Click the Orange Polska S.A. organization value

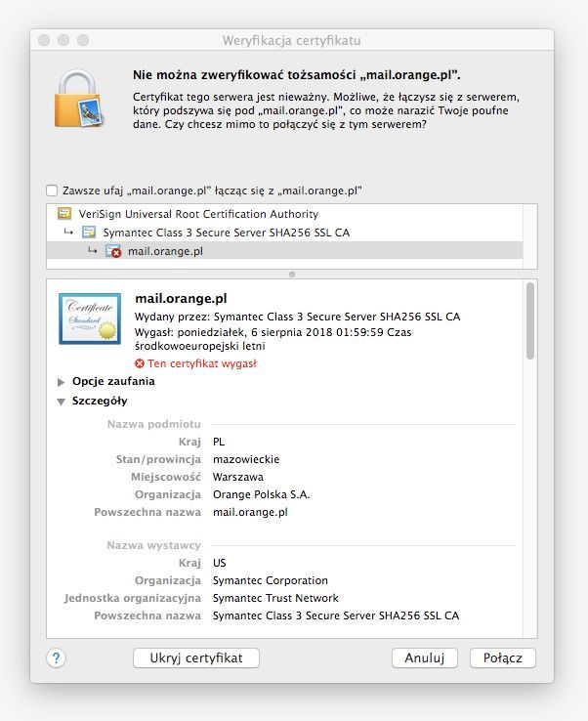point(261,494)
